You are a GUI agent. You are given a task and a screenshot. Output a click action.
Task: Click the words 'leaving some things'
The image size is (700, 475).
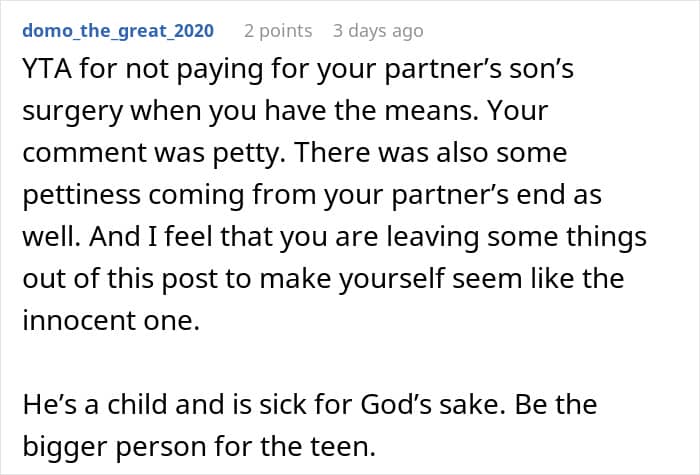click(517, 237)
